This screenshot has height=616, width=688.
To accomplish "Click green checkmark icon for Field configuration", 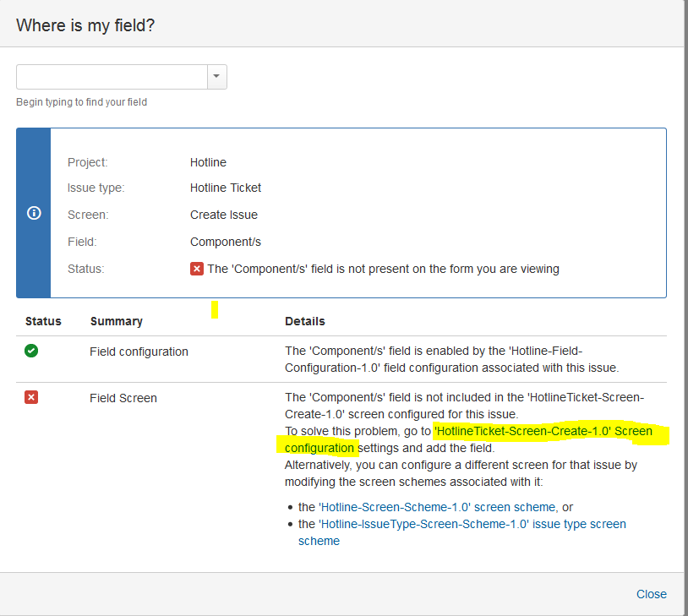I will (x=31, y=351).
